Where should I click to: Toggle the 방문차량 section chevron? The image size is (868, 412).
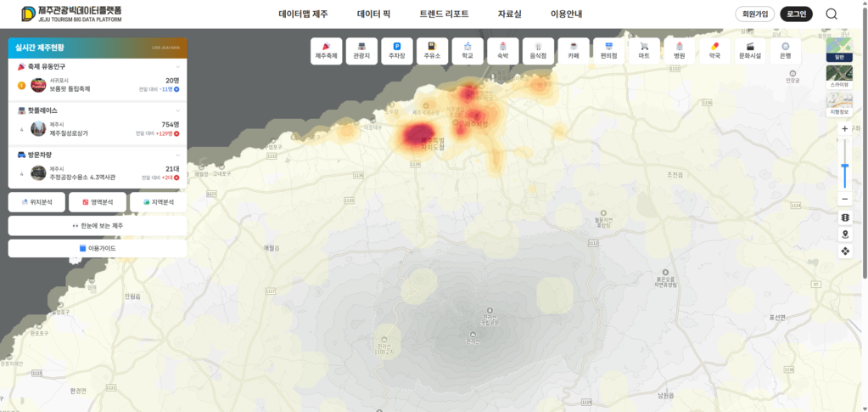point(178,155)
